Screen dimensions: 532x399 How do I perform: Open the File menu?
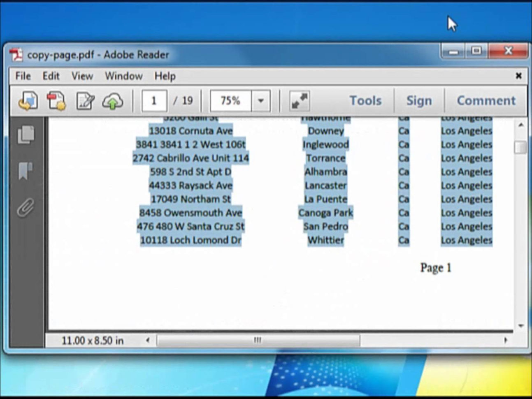22,76
